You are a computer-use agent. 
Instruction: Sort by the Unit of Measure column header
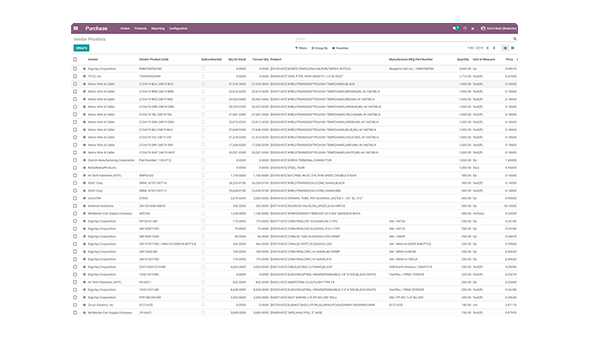click(484, 59)
